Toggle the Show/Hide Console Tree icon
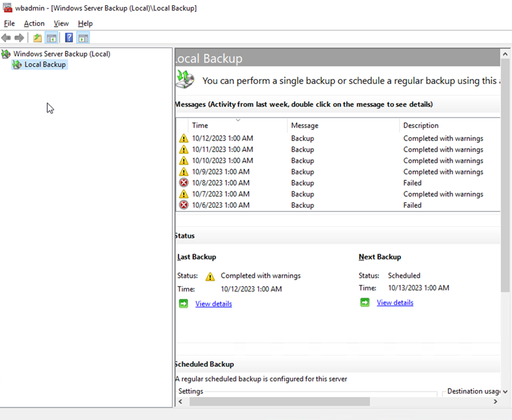 coord(51,38)
